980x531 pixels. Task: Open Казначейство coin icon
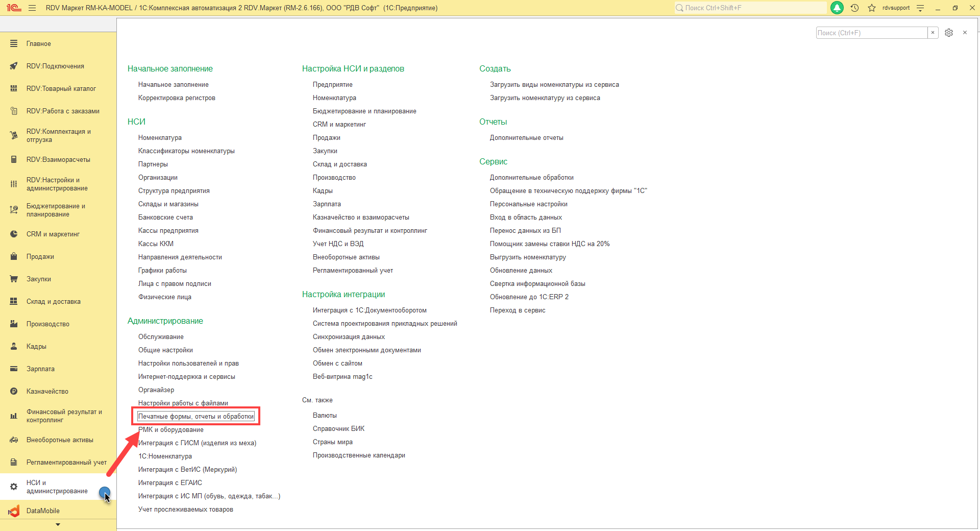click(14, 392)
